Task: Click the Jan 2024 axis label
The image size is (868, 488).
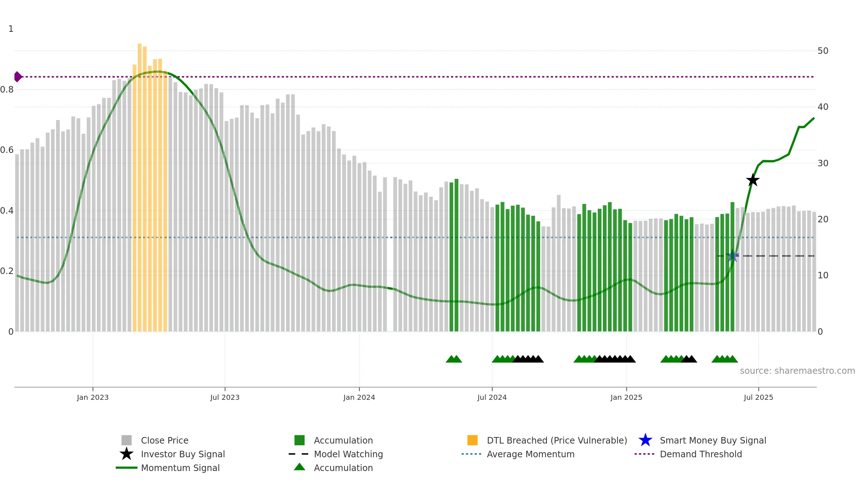Action: pyautogui.click(x=359, y=398)
